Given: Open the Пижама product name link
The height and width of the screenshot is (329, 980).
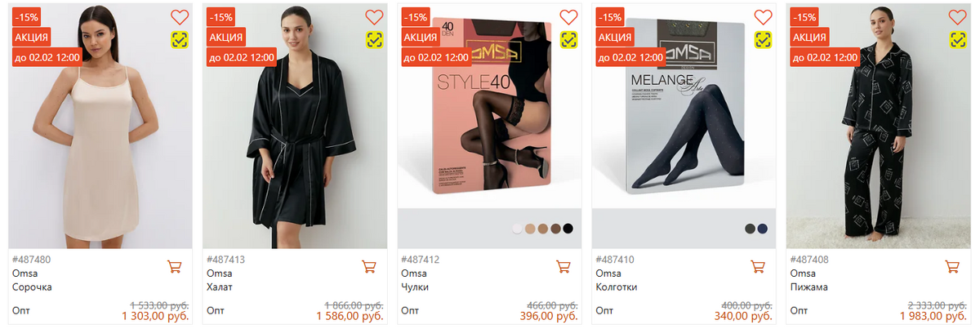Looking at the screenshot, I should [x=808, y=287].
